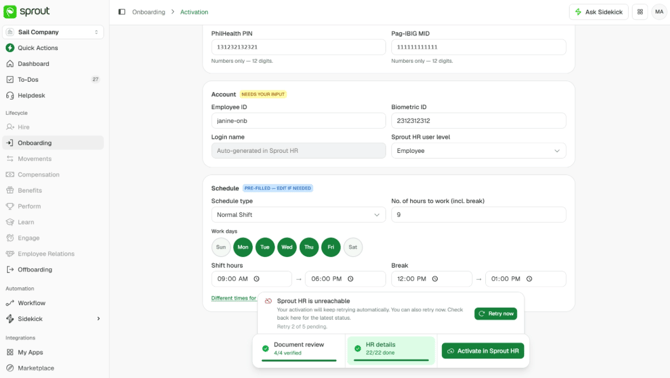The image size is (670, 378).
Task: Open the apps grid icon in header
Action: click(x=640, y=12)
